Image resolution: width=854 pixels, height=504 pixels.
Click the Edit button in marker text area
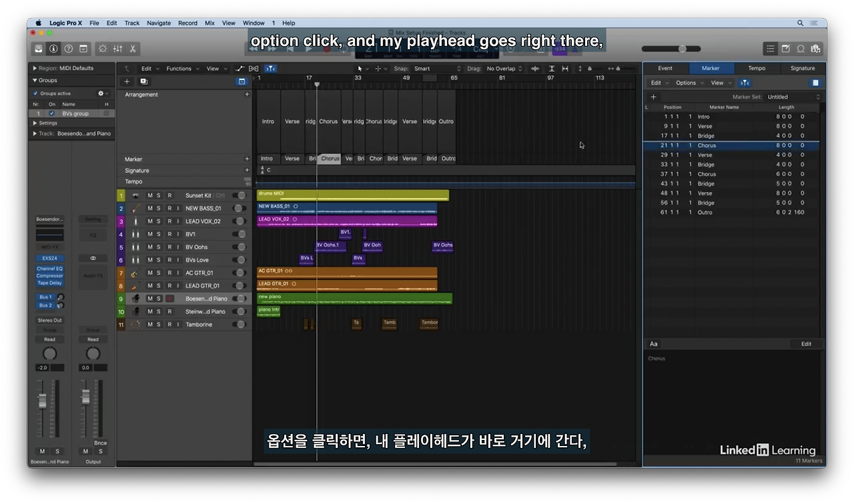[806, 344]
